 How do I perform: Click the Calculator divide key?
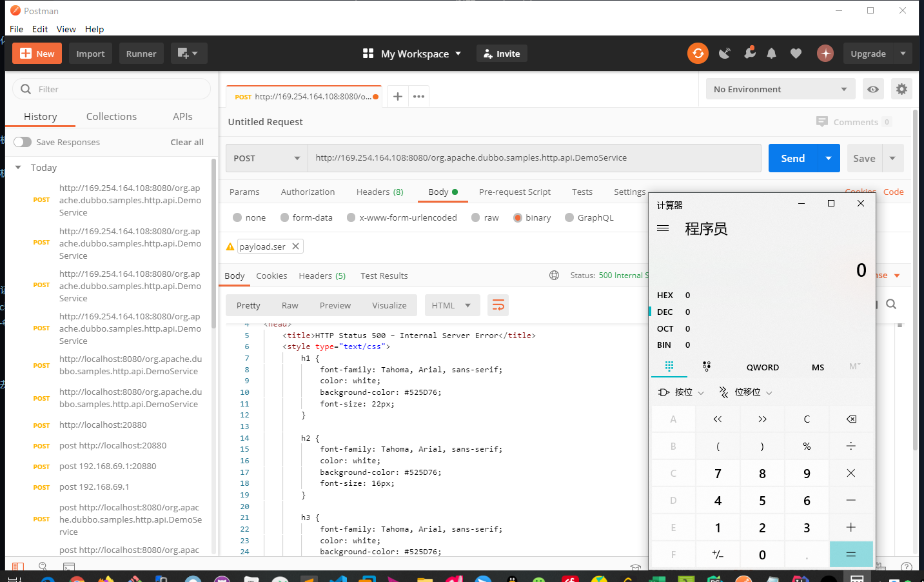[851, 447]
